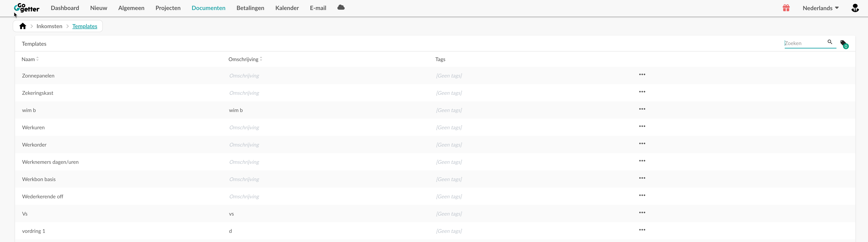Open the vordring 1 template
Screen dimensions: 868x242
point(34,231)
